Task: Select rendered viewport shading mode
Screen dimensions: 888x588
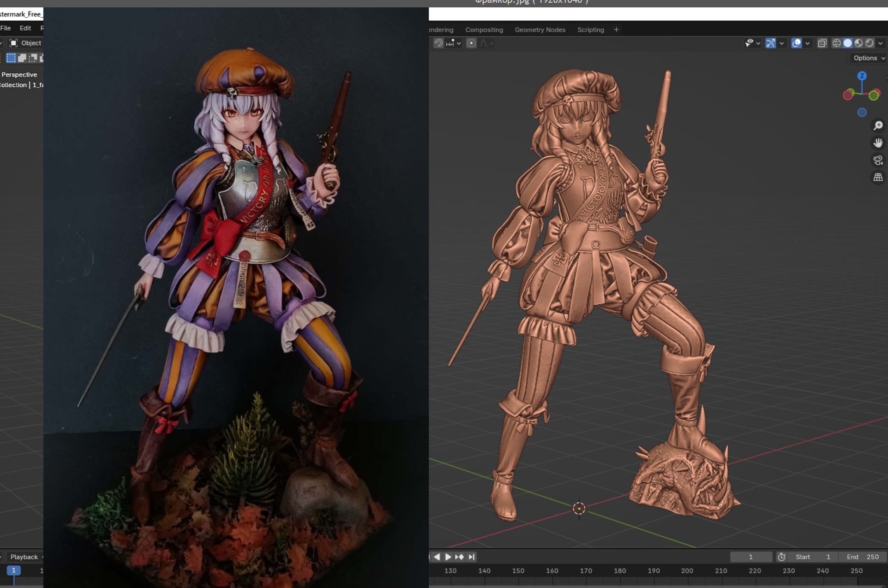Action: [870, 43]
